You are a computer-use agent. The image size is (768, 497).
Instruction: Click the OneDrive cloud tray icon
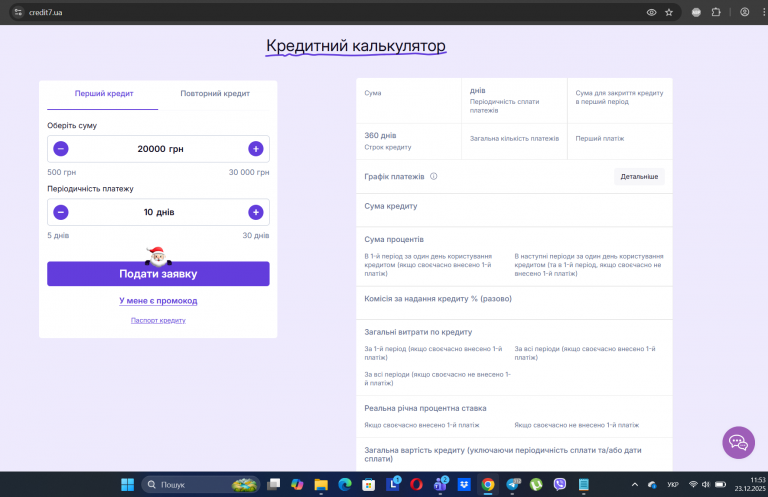(652, 485)
